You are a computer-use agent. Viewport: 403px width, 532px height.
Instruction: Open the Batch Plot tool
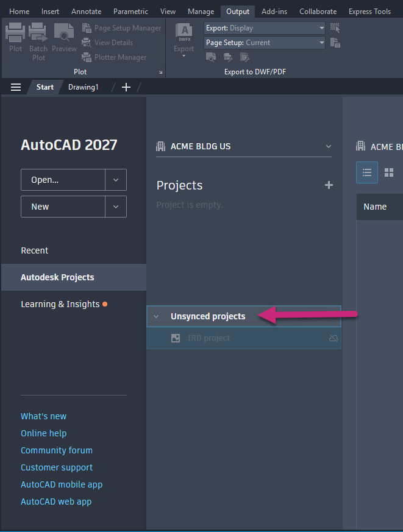tap(38, 34)
